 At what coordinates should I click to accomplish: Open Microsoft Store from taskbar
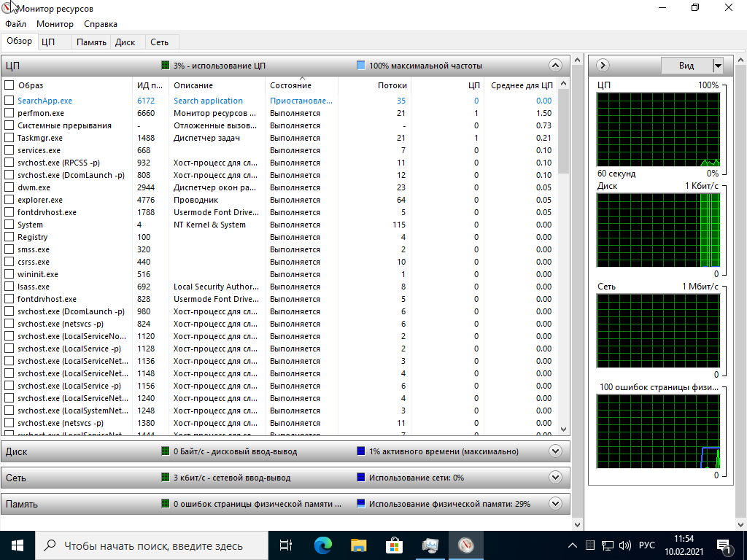[394, 545]
